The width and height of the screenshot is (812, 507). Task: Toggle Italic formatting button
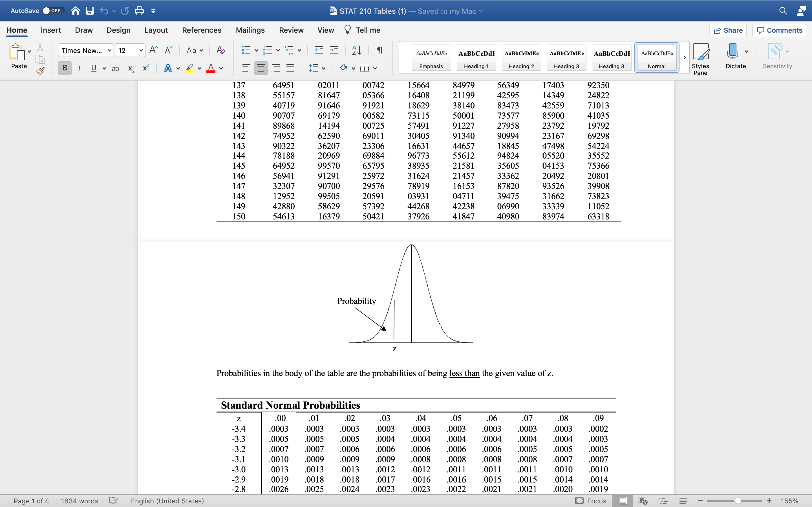pos(79,68)
